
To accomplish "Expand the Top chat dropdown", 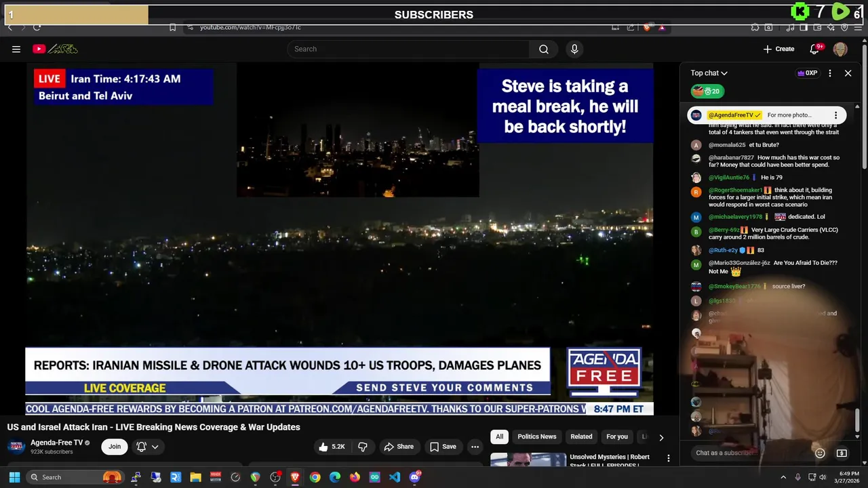I will point(709,73).
